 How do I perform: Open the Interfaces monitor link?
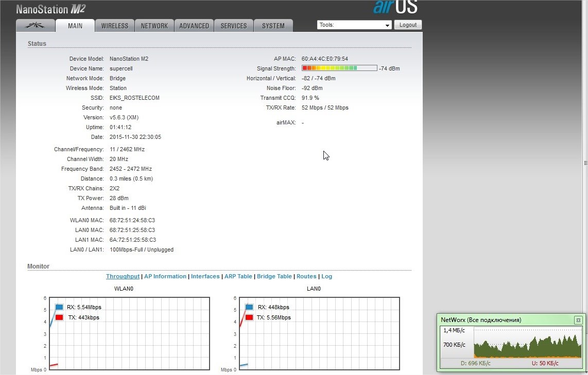coord(205,276)
